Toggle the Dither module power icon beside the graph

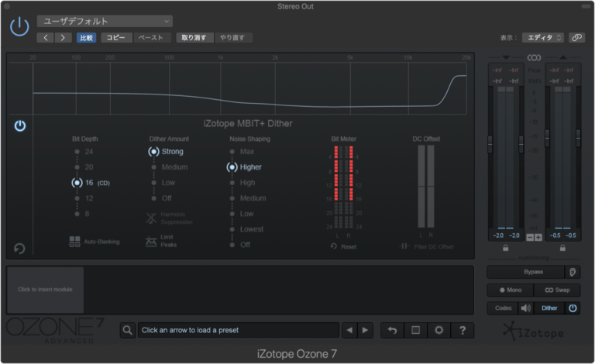coord(20,125)
